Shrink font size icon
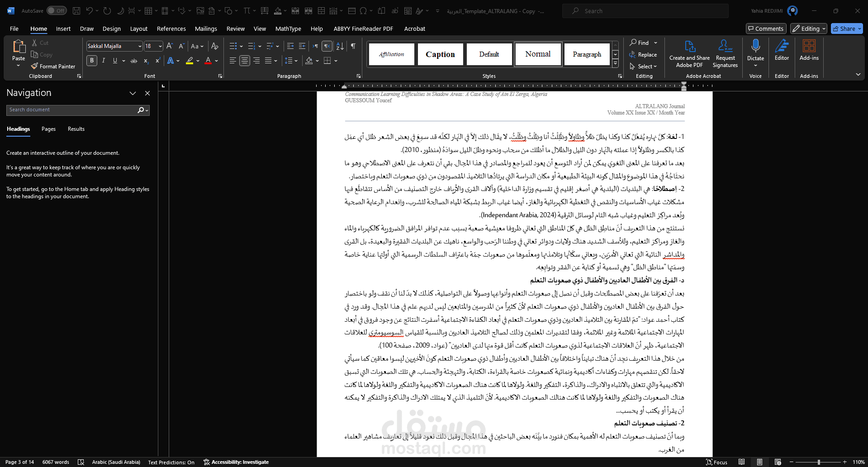Screen dimensions: 868x467 coord(181,46)
